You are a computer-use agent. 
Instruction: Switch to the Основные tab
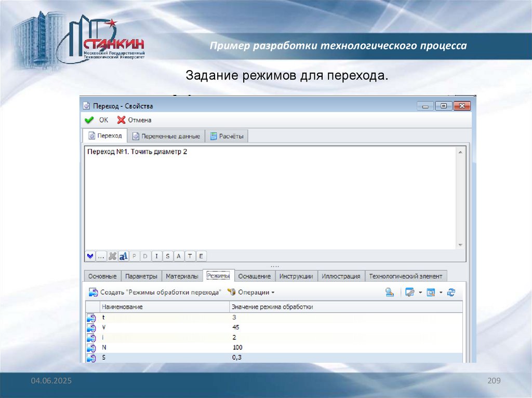pos(102,276)
